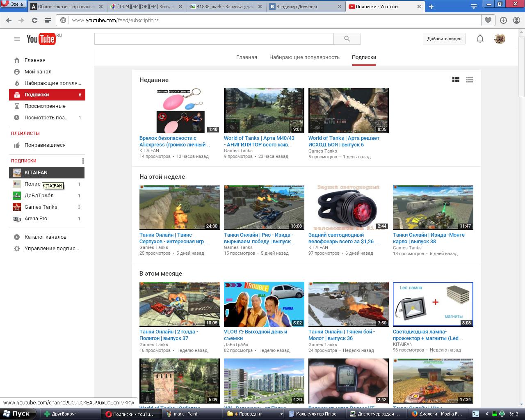
Task: Switch to the Главная tab
Action: coord(247,57)
